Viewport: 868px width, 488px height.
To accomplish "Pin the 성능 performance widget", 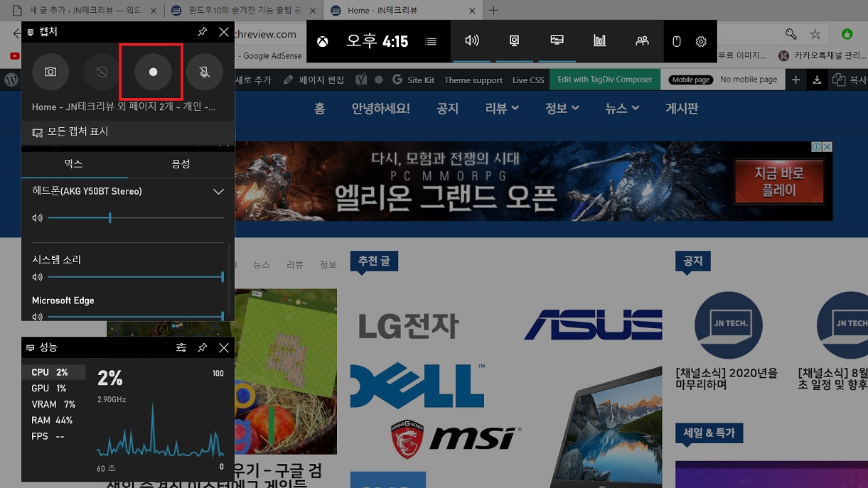I will click(203, 347).
